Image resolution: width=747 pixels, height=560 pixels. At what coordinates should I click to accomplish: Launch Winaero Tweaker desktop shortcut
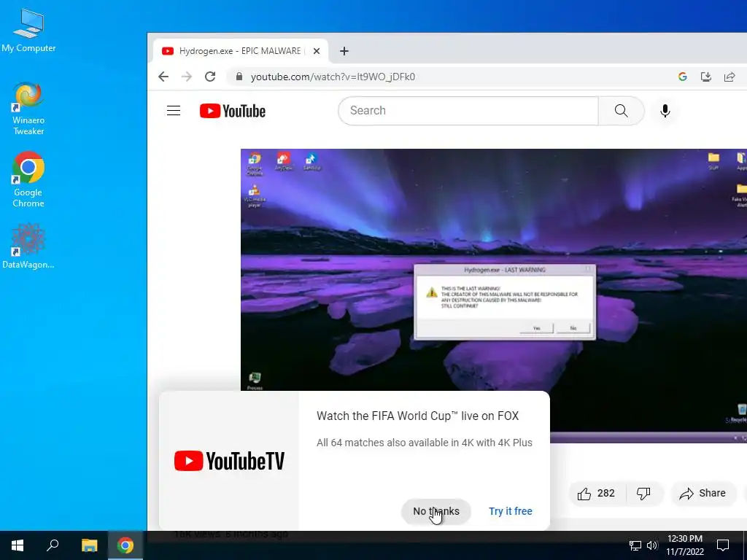(28, 109)
